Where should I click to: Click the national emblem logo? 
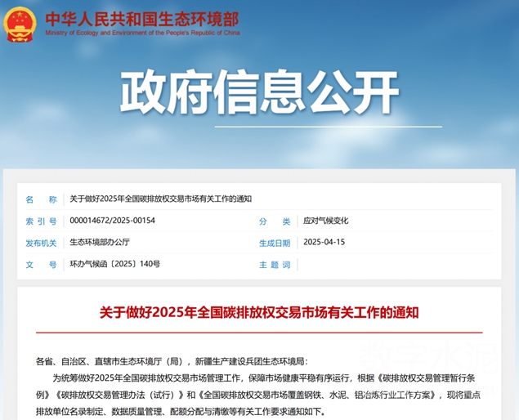[x=20, y=23]
